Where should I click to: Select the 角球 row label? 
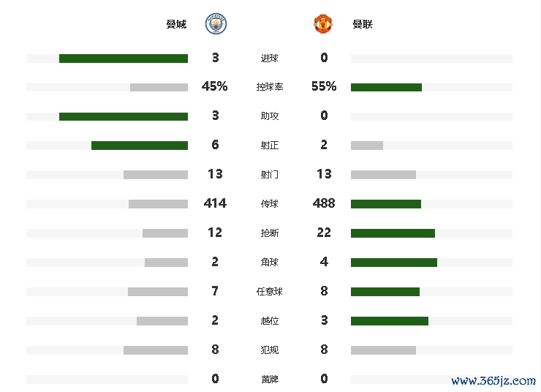point(269,263)
